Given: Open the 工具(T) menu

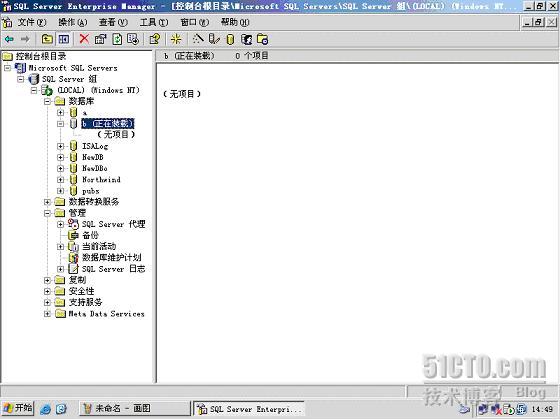Looking at the screenshot, I should coord(154,22).
